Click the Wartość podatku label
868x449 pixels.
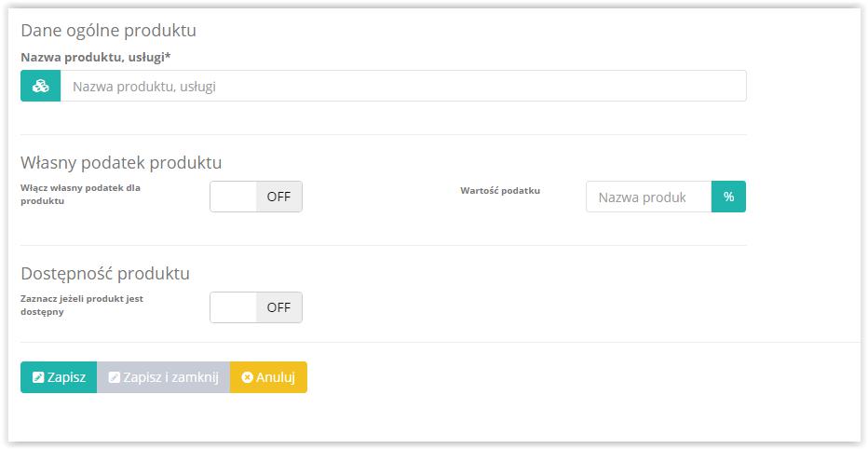tap(500, 190)
